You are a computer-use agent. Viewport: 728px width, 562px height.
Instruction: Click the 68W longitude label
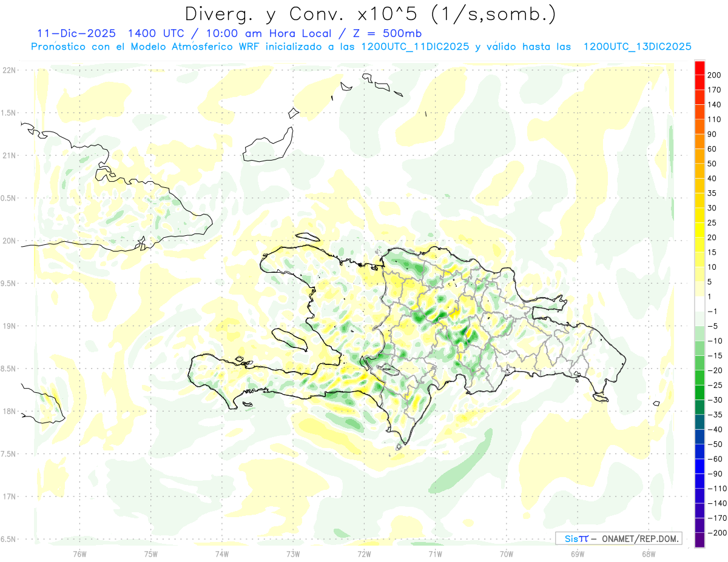point(649,553)
